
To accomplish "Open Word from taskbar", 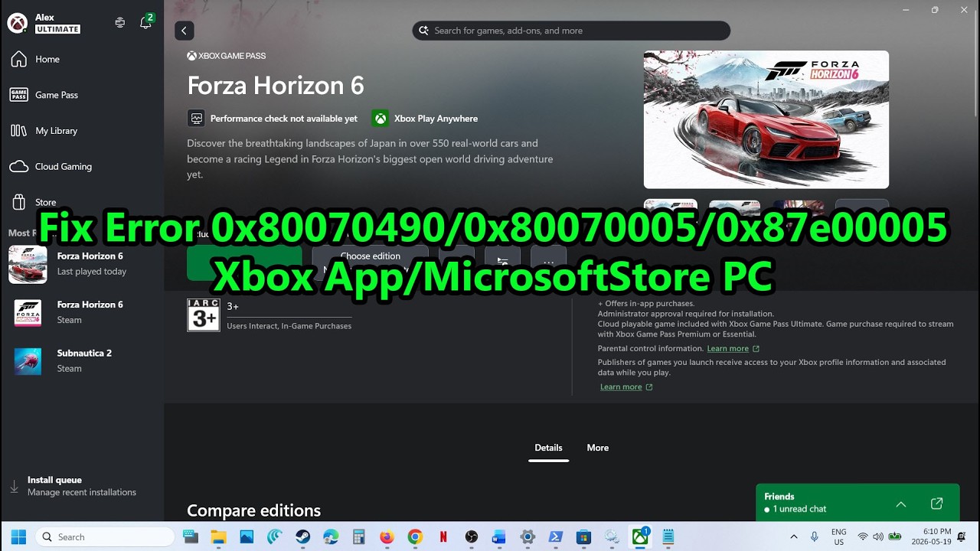I will click(x=499, y=537).
